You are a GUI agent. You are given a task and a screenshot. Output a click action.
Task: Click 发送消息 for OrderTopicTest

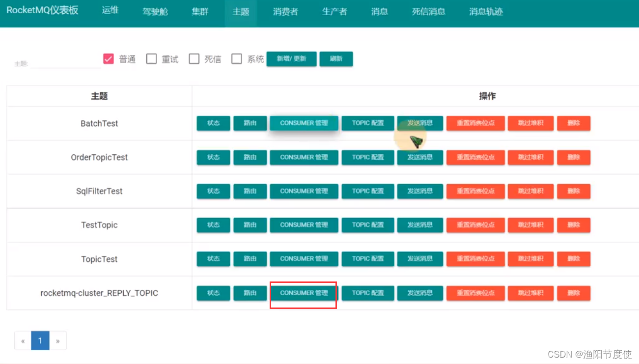click(x=420, y=157)
